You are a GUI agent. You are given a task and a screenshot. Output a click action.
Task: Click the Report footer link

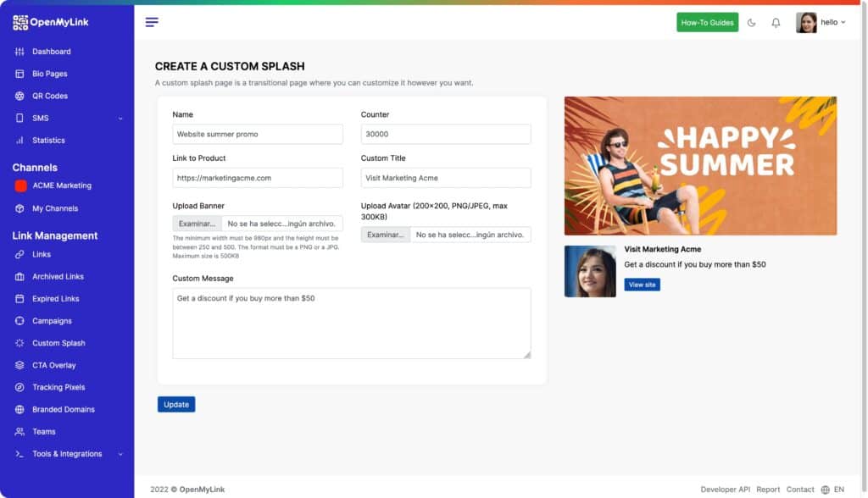coord(768,490)
